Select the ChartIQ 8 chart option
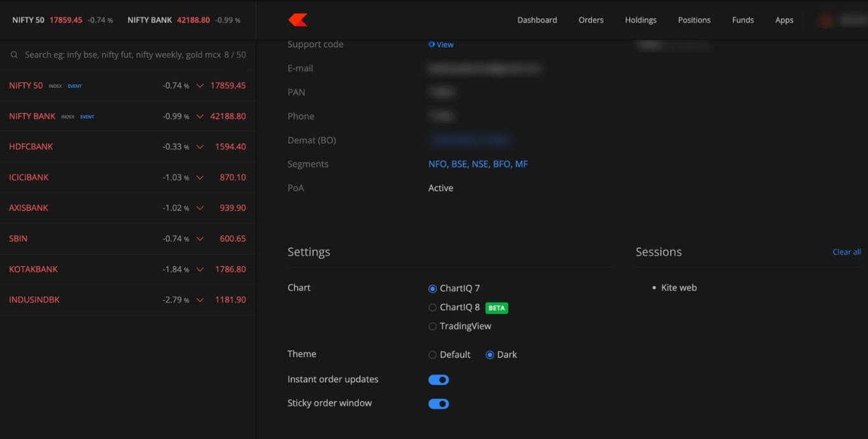 tap(433, 308)
